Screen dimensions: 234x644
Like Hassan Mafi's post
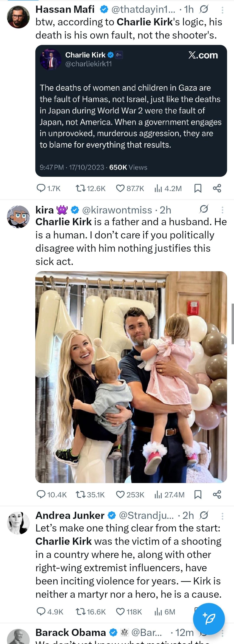(130, 188)
